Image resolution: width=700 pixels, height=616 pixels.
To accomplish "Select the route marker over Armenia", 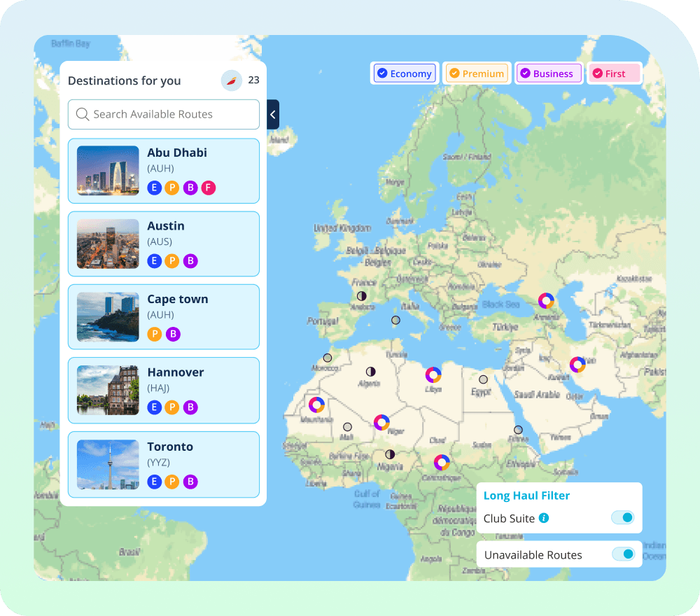I will [x=546, y=301].
